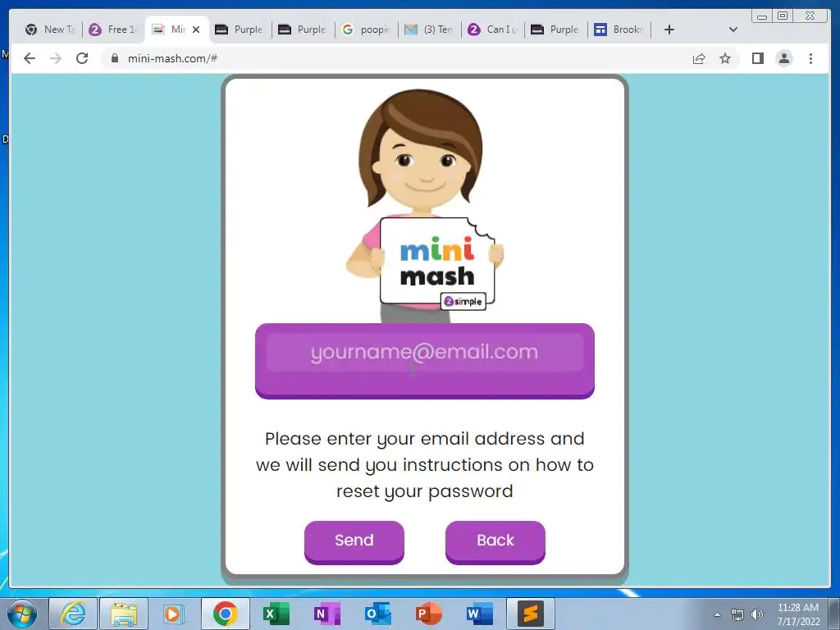Click the browser forward arrow
Screen dimensions: 840x630
(56, 58)
